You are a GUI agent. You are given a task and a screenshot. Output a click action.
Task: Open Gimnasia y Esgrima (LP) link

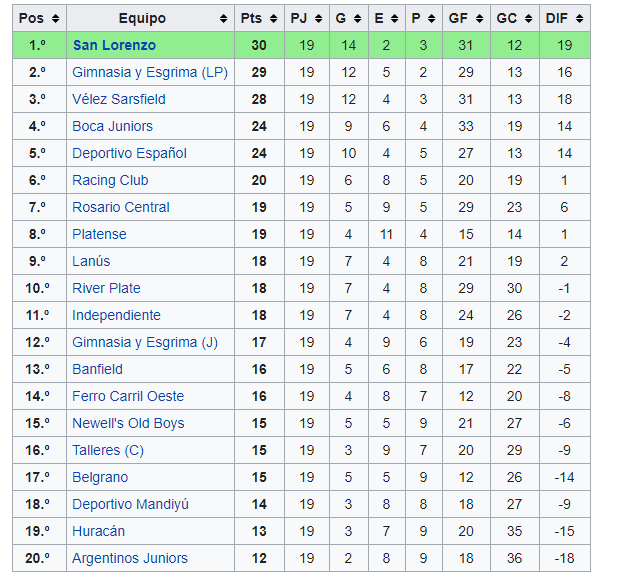point(150,72)
